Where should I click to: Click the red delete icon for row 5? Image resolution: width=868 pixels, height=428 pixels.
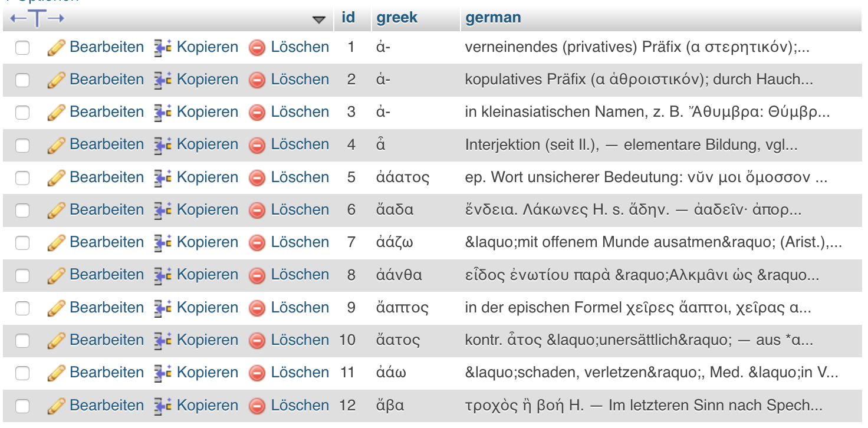click(x=257, y=177)
